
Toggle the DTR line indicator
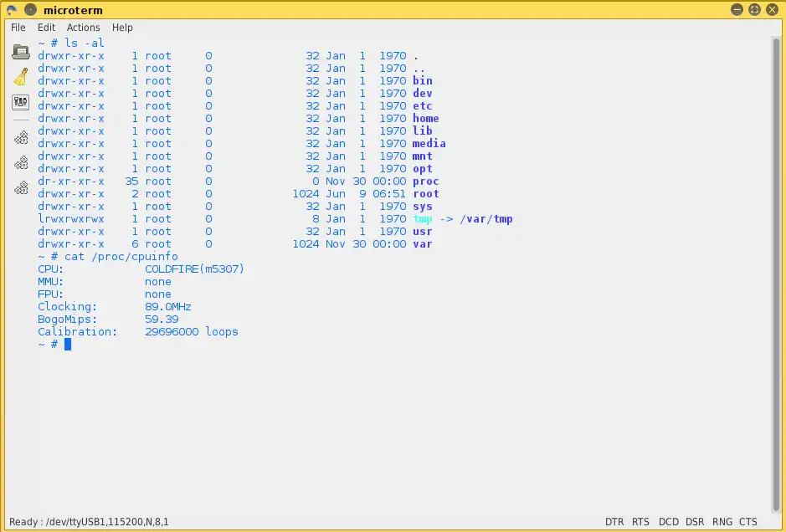tap(614, 522)
